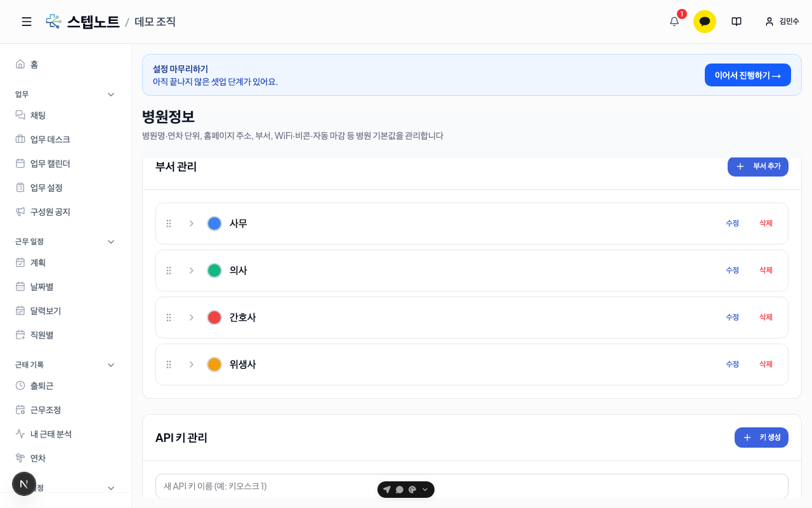Open 연차 leave page

(66, 458)
